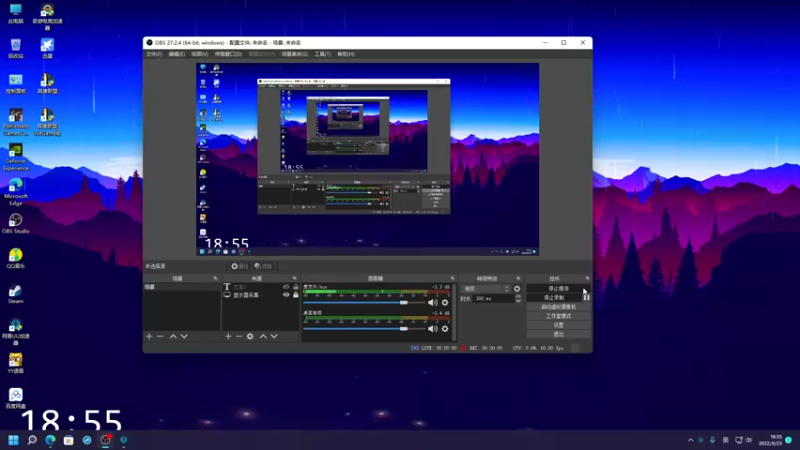Select OBS icon on the taskbar
Image resolution: width=800 pixels, height=450 pixels.
(x=106, y=440)
